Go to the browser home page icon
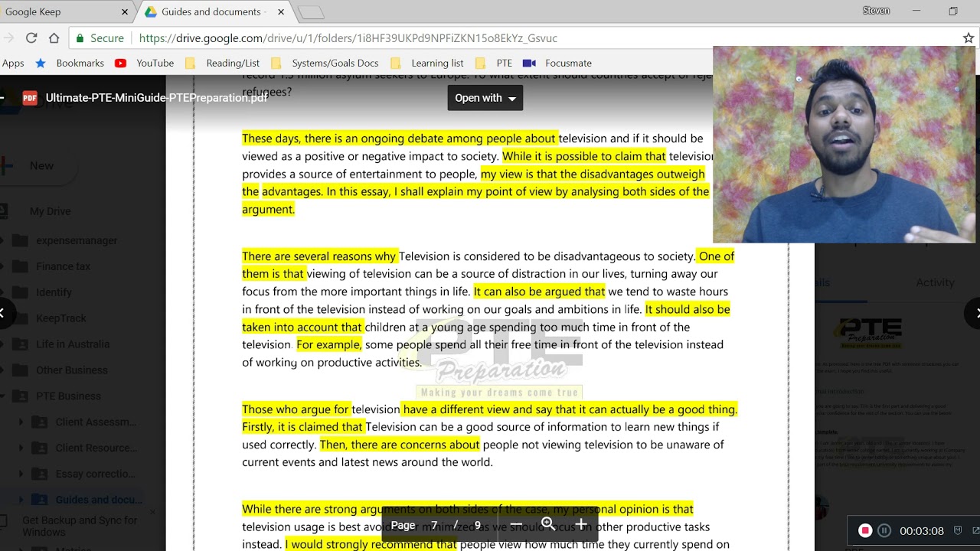This screenshot has height=551, width=980. click(x=54, y=37)
